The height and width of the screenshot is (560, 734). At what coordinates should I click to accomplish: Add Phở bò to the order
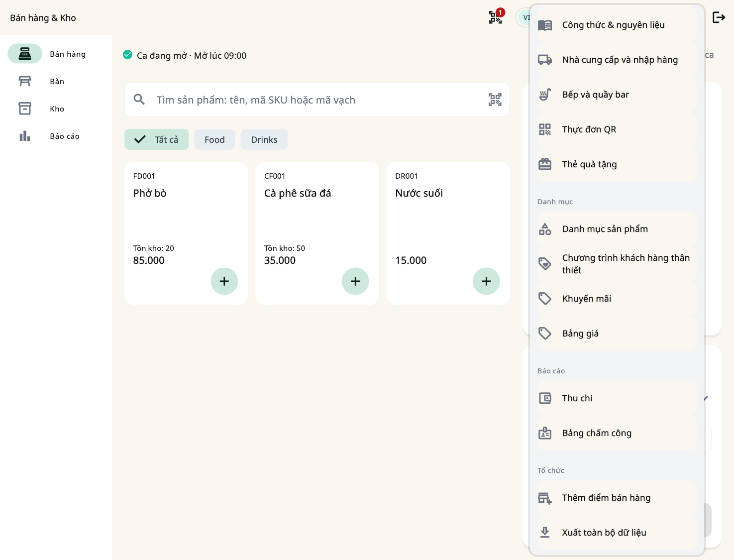click(224, 281)
